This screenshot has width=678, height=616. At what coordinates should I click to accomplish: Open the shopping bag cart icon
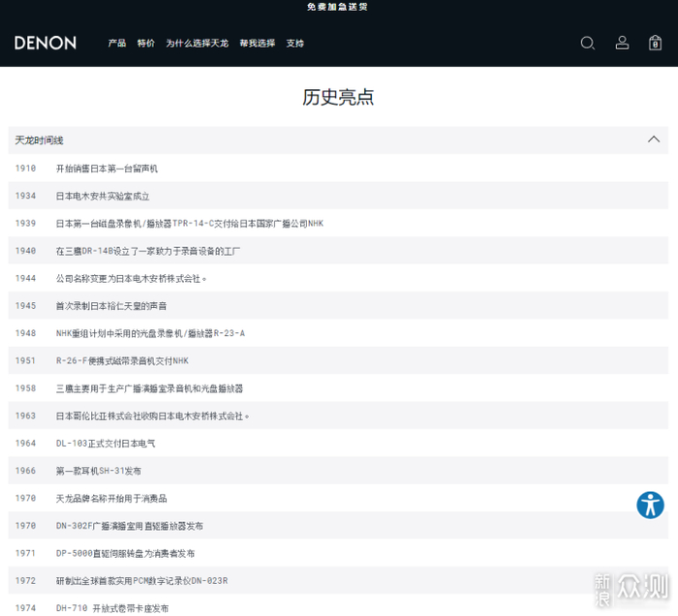(655, 43)
